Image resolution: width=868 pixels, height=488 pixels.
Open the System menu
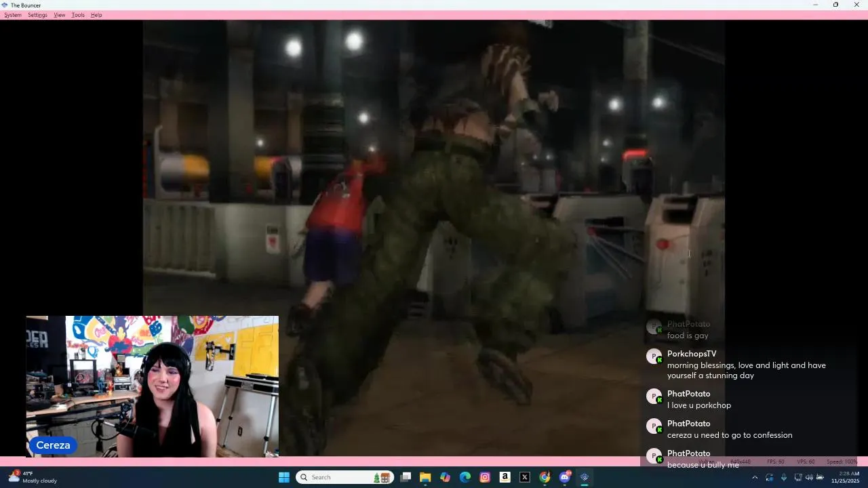click(x=13, y=15)
